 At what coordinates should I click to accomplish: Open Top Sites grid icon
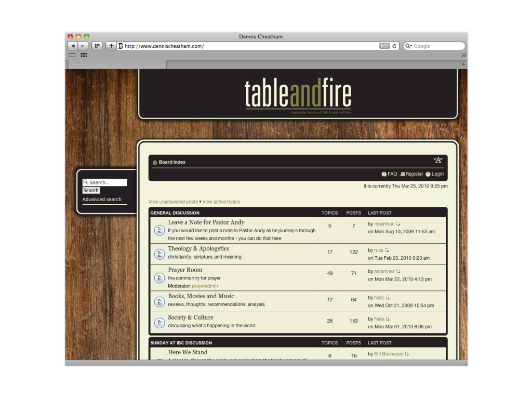(x=84, y=55)
